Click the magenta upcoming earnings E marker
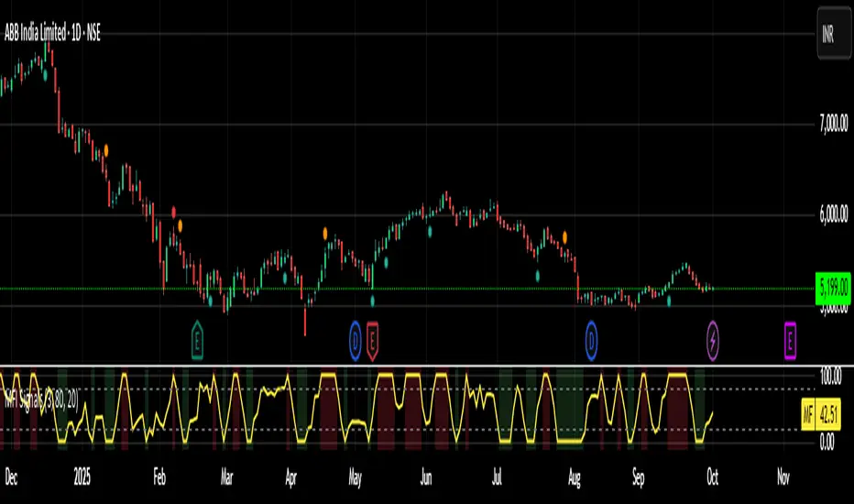The width and height of the screenshot is (854, 504). 790,341
